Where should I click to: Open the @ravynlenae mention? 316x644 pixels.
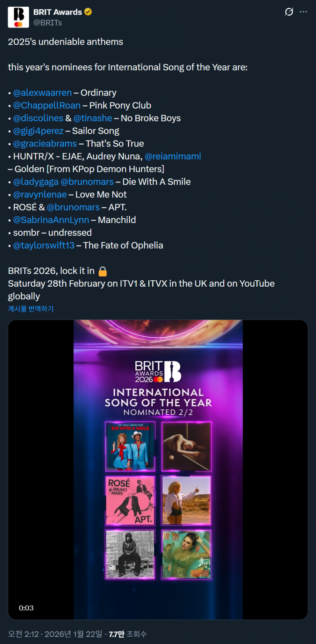point(40,194)
